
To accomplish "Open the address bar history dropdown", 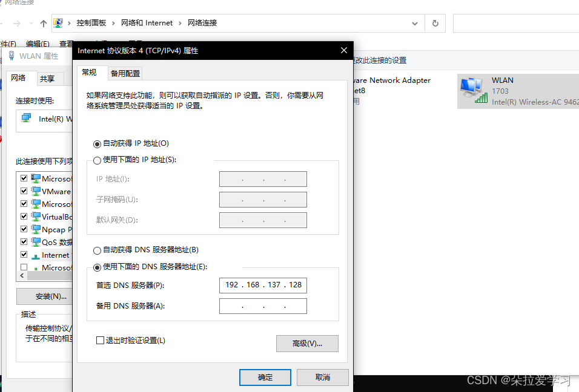I will [x=414, y=22].
